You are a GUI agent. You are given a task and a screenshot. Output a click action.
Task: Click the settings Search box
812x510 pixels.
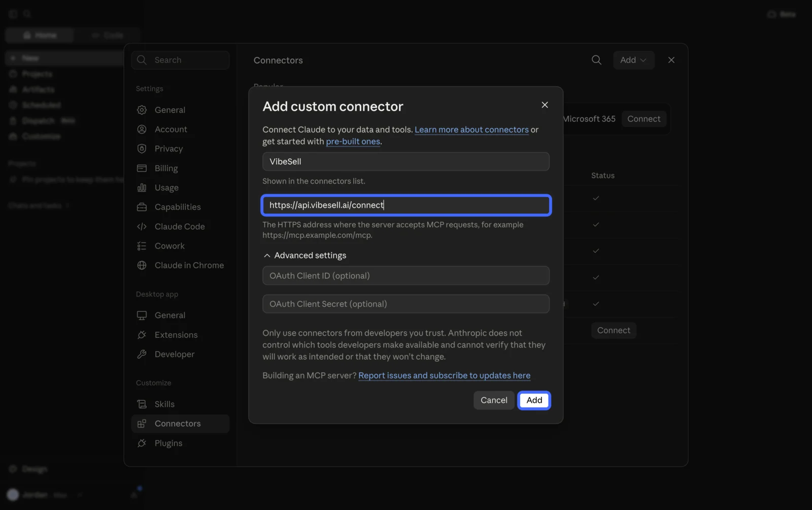pos(180,60)
